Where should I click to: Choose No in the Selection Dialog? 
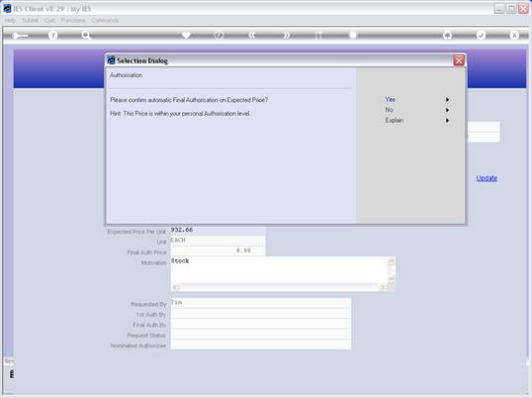point(390,110)
